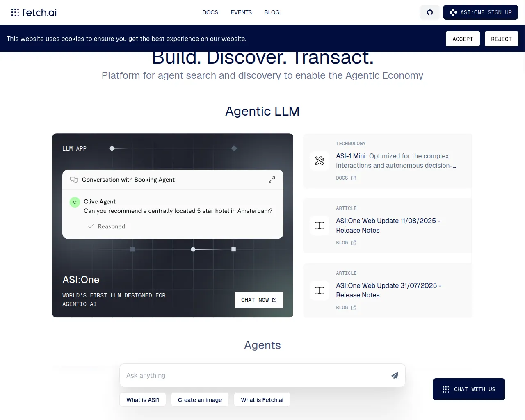Click the ASI-1 Mini tools icon

point(320,161)
